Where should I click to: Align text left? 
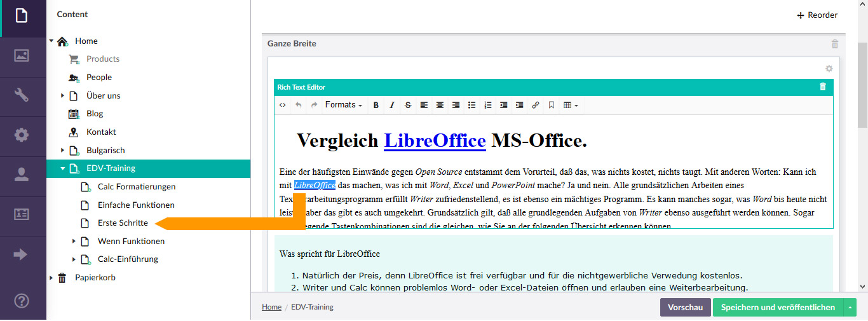click(424, 105)
